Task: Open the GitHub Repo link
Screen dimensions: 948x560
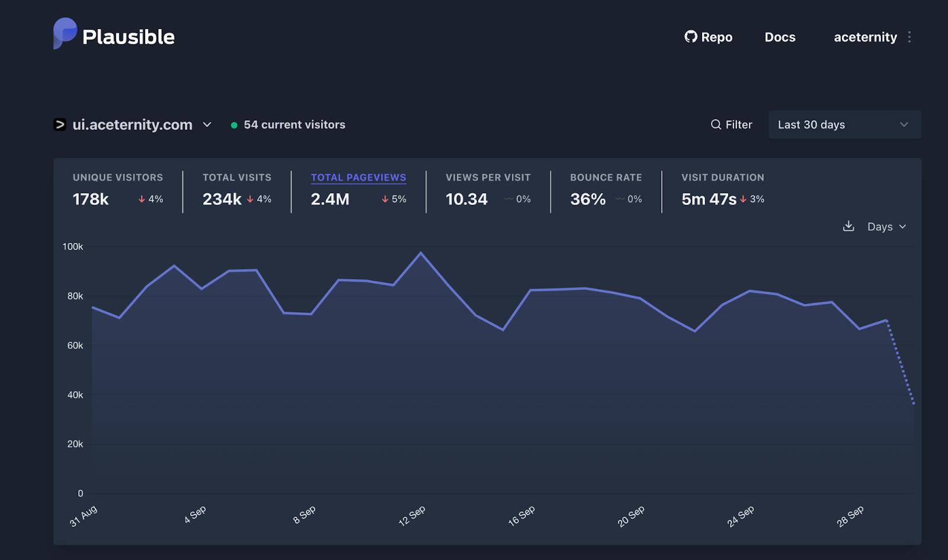Action: 709,37
